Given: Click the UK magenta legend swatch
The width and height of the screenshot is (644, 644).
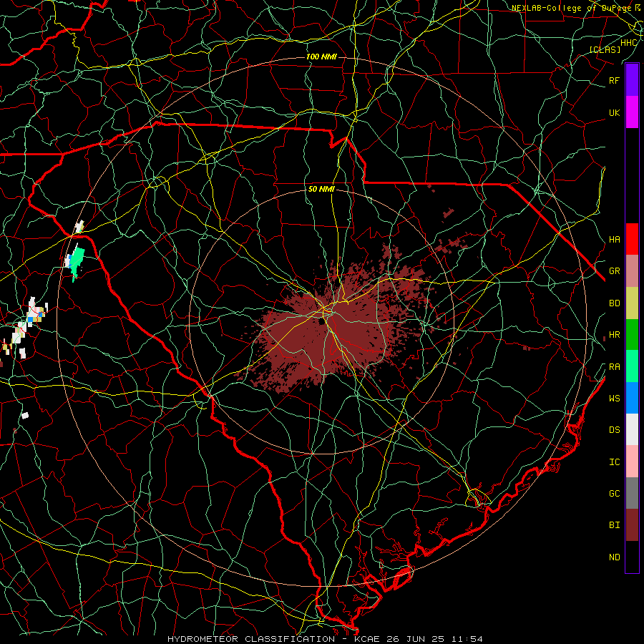Looking at the screenshot, I should (x=632, y=112).
